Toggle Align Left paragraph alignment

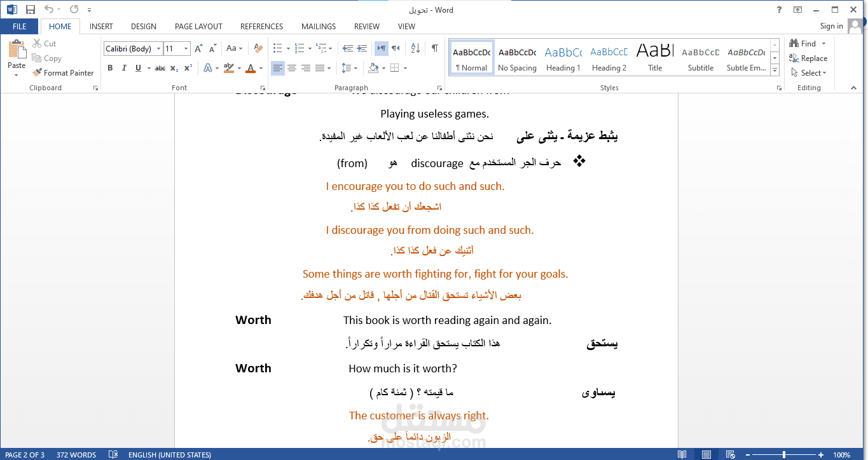click(x=278, y=68)
